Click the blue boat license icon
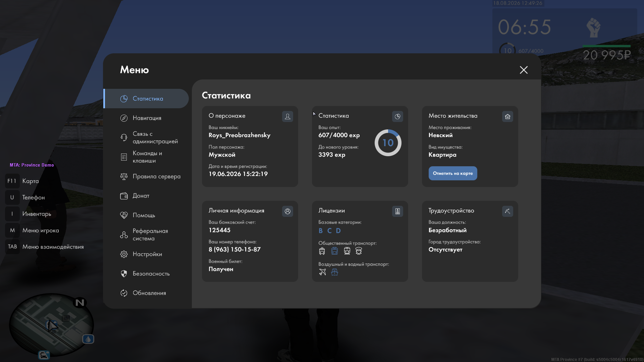This screenshot has width=644, height=362. pos(334,272)
